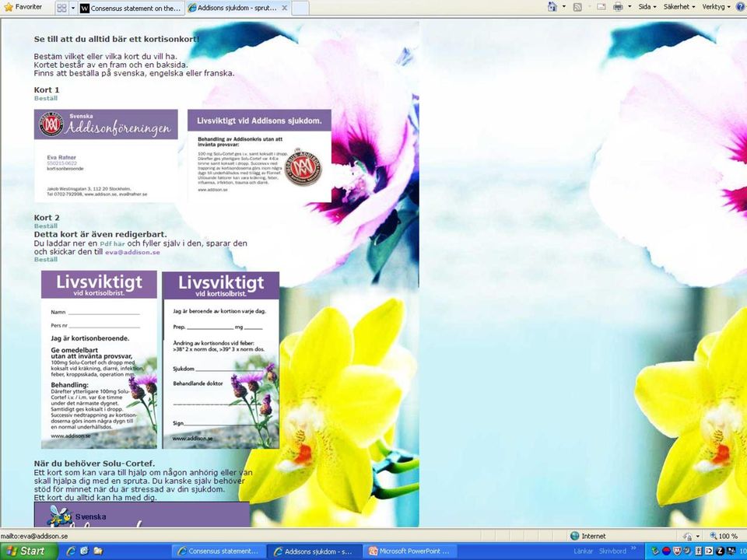Click the red shield tray icon
The height and width of the screenshot is (560, 747).
tap(679, 551)
